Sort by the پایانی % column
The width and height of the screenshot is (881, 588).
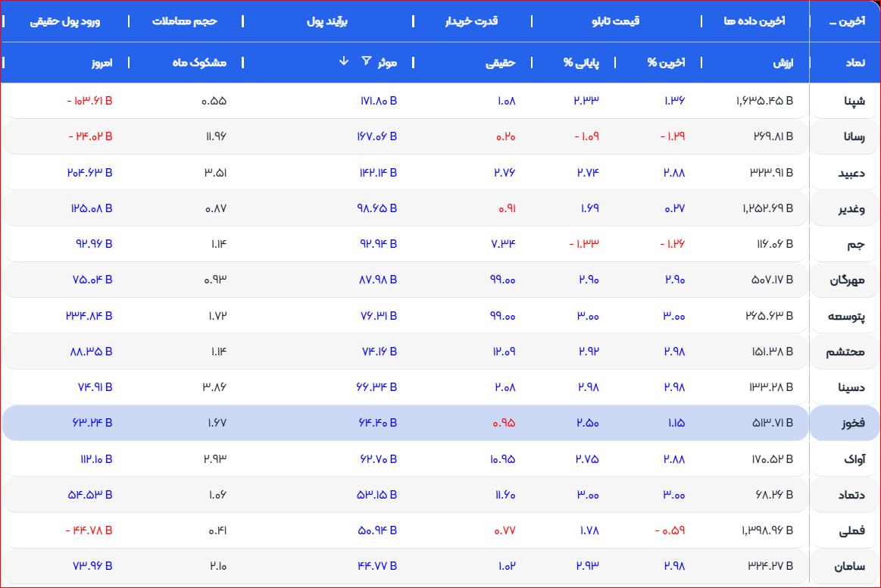(x=581, y=63)
